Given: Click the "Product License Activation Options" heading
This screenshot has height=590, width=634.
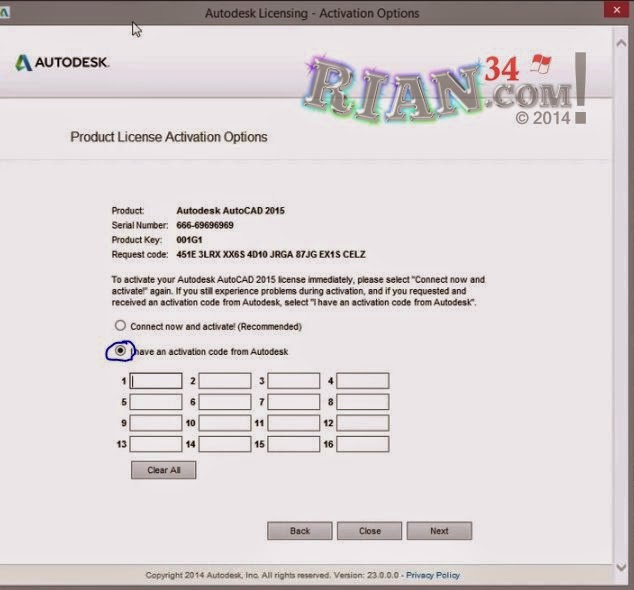Looking at the screenshot, I should (169, 137).
